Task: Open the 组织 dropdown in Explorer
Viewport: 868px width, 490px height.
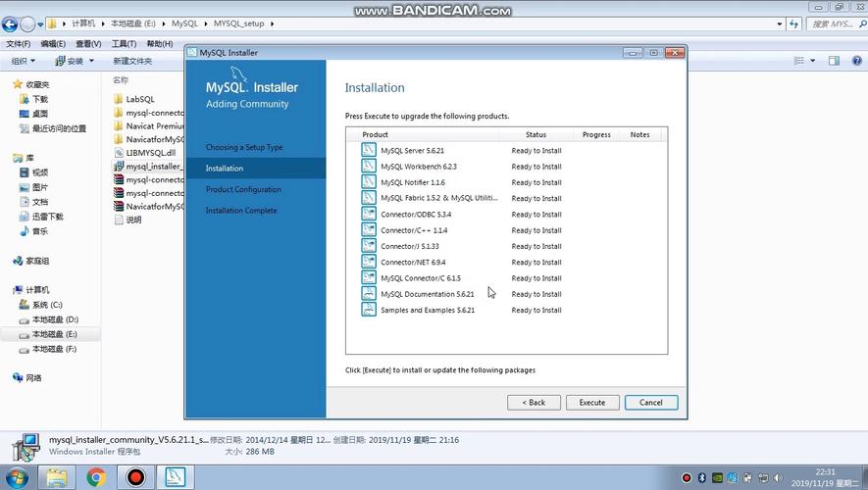Action: pyautogui.click(x=24, y=61)
